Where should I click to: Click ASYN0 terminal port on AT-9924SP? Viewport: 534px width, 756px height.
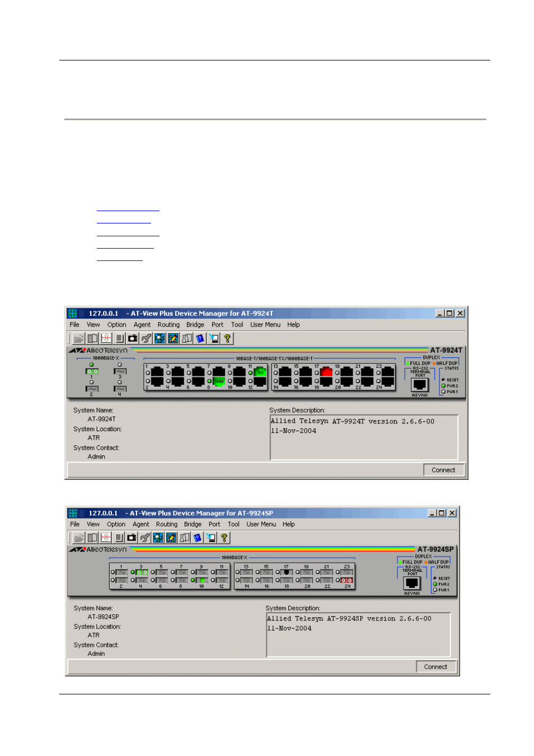(412, 583)
